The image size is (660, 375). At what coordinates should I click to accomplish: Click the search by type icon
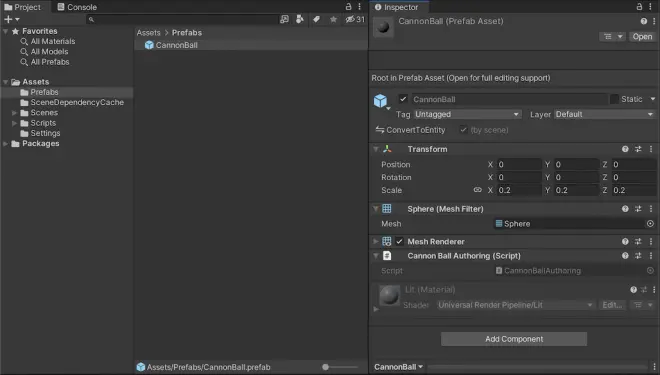click(x=300, y=19)
